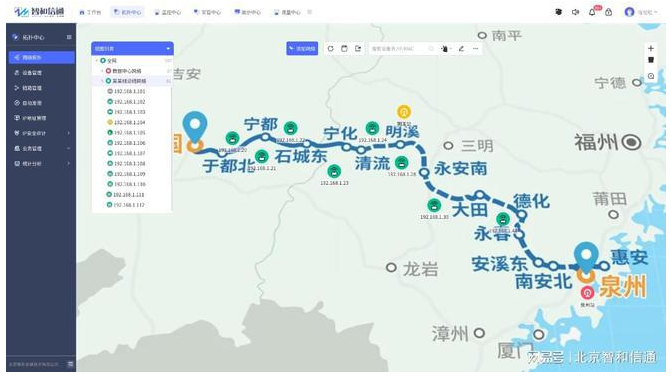Viewport: 671px width, 377px height.
Task: Click the red 泉州站 station marker
Action: [x=588, y=293]
